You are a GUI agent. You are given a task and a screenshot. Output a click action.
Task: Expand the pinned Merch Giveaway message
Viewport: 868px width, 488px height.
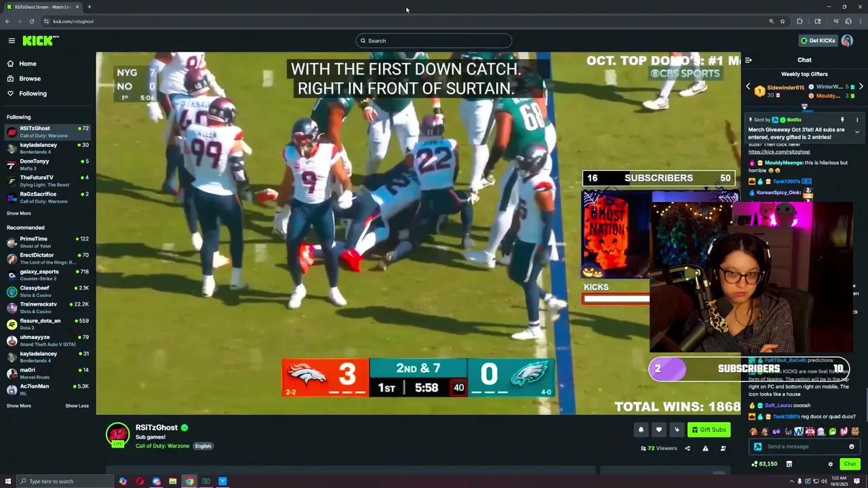pos(857,131)
